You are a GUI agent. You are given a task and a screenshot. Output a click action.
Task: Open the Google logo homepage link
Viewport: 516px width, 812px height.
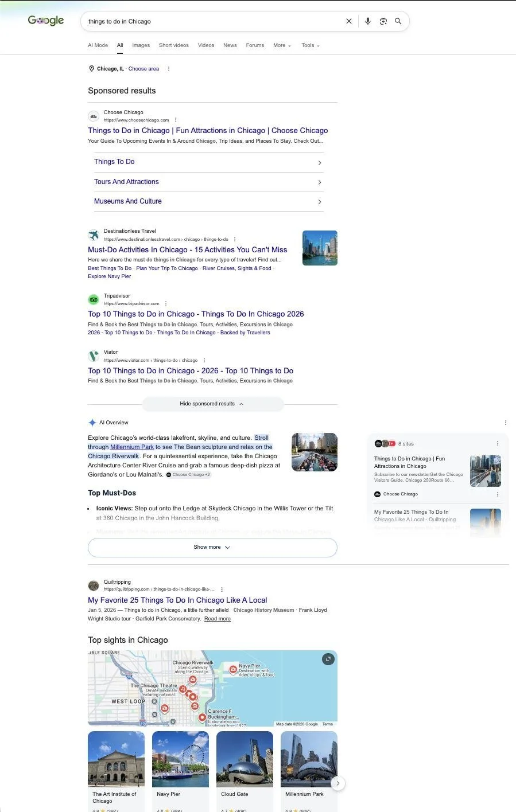[x=46, y=21]
